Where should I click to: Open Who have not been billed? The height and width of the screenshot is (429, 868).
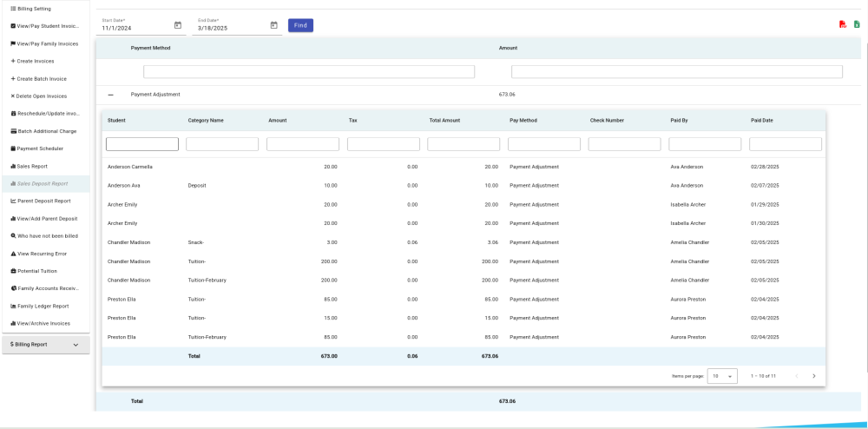click(x=46, y=236)
